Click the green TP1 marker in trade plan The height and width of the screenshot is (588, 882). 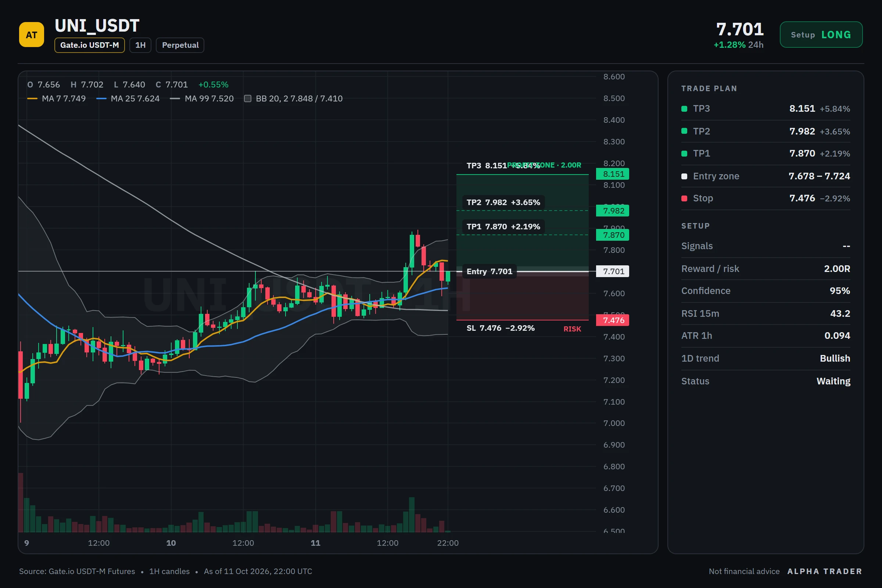click(684, 153)
